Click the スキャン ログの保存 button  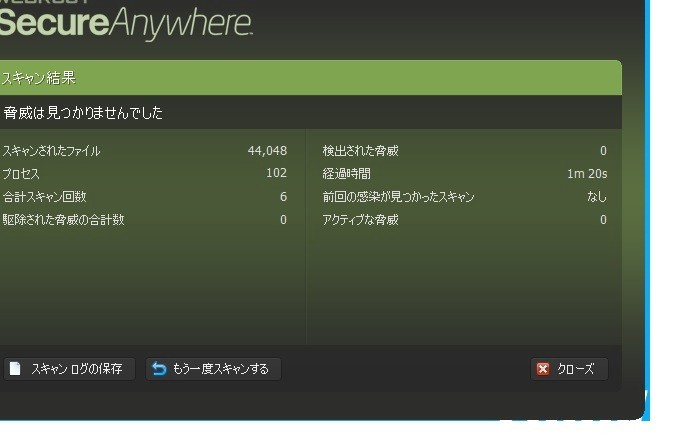pos(69,369)
